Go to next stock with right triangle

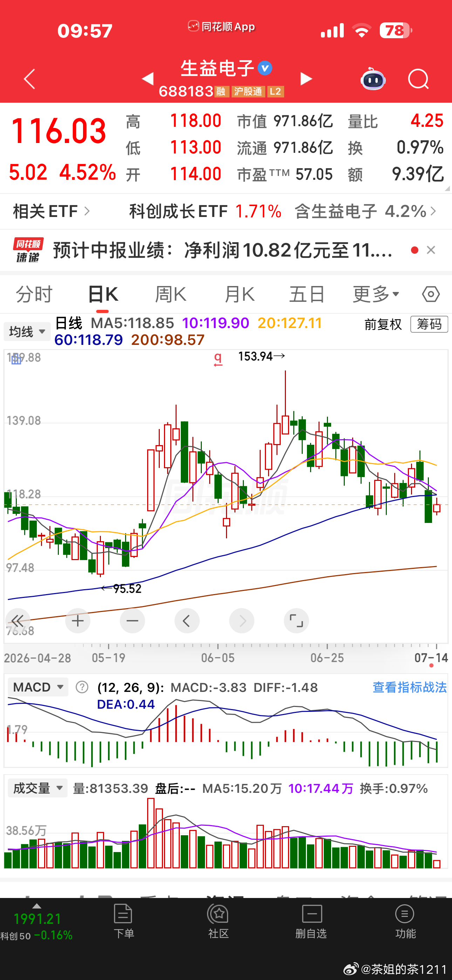(x=306, y=79)
